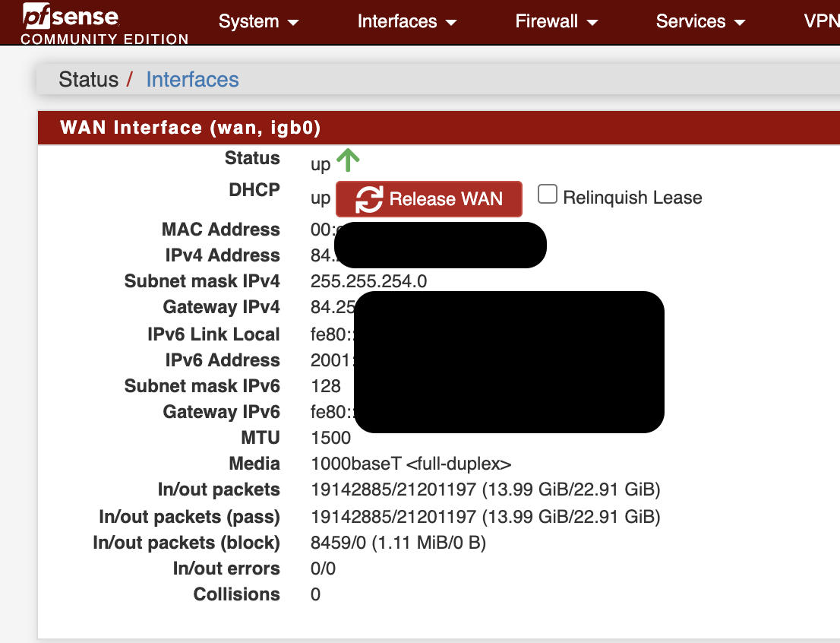Viewport: 840px width, 643px height.
Task: Open the System dropdown menu
Action: [x=258, y=21]
